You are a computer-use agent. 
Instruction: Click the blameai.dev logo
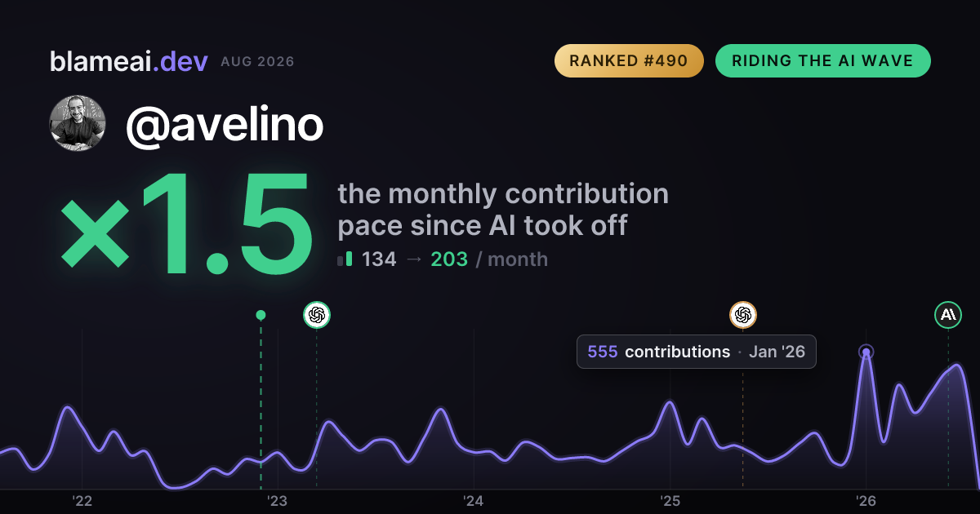[x=129, y=61]
